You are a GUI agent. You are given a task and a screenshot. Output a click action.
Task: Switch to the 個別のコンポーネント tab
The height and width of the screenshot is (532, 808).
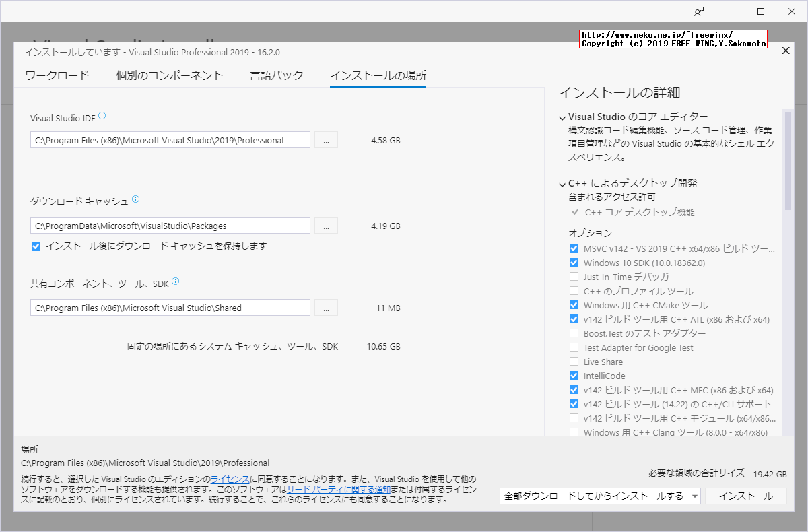(170, 76)
